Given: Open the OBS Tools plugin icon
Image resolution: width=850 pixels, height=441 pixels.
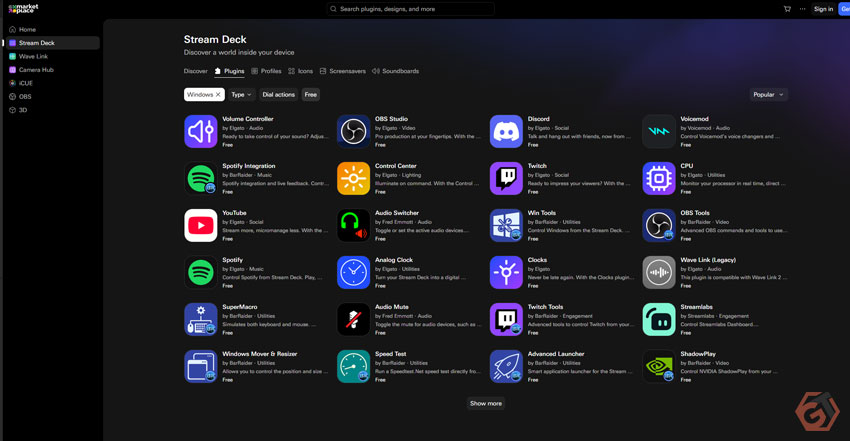Looking at the screenshot, I should click(659, 225).
